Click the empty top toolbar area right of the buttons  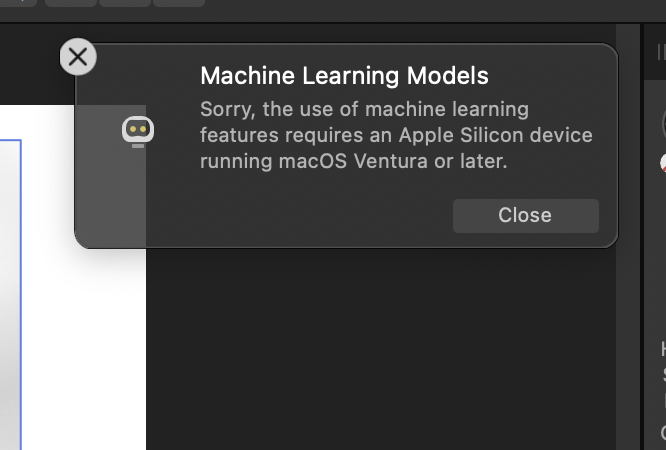click(433, 8)
